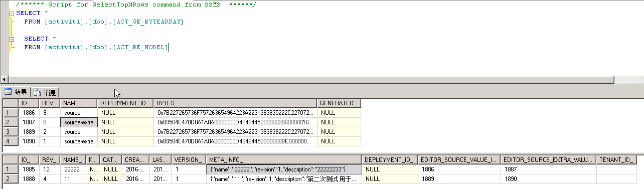Click the source-extra cell in row 4
Screen dimensions: 644x189
(x=79, y=141)
